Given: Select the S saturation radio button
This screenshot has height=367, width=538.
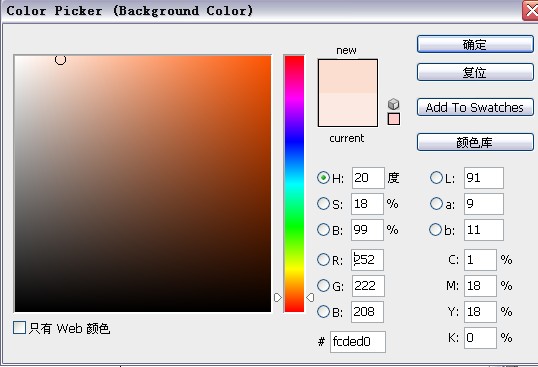Looking at the screenshot, I should (x=323, y=204).
